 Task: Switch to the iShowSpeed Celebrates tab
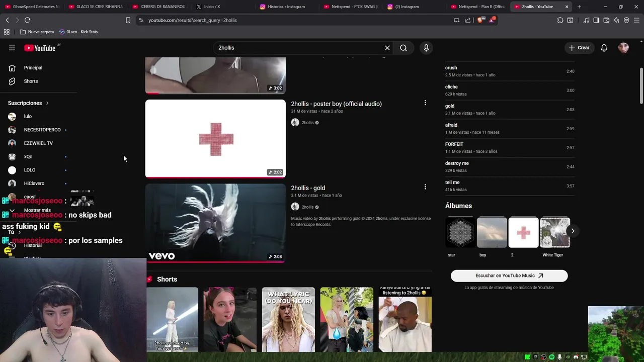(32, 7)
